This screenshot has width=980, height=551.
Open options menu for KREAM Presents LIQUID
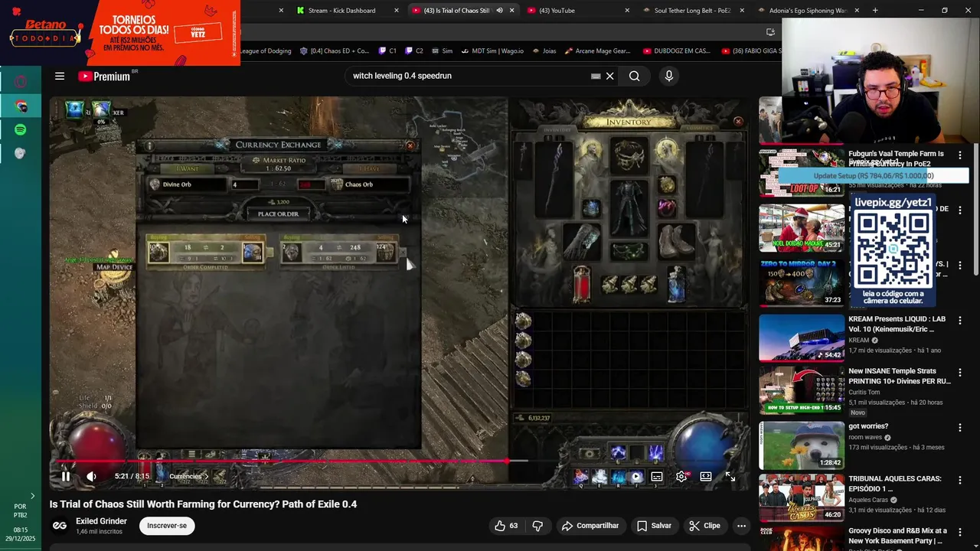click(x=960, y=321)
